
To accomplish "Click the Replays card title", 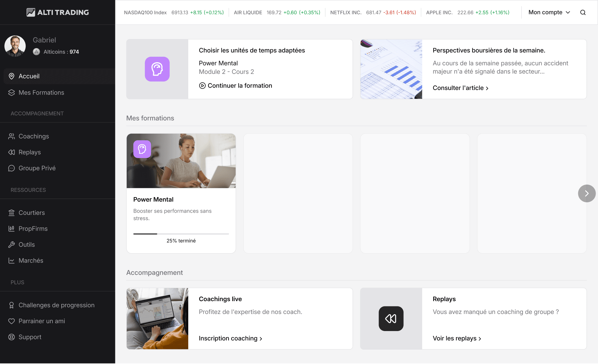I will tap(444, 299).
